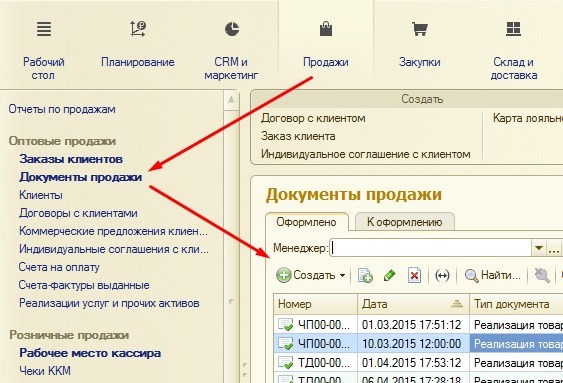Open Счета-фактуры выданные link

pos(84,285)
